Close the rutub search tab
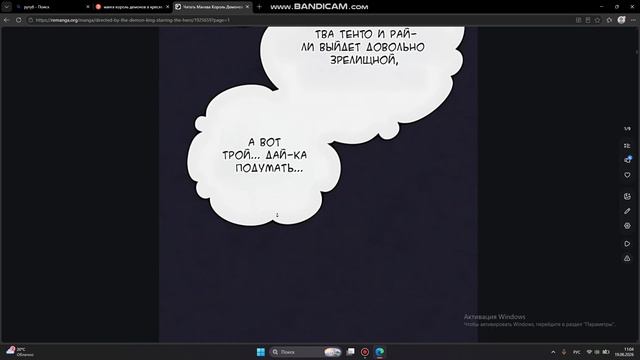This screenshot has height=360, width=640. point(88,7)
